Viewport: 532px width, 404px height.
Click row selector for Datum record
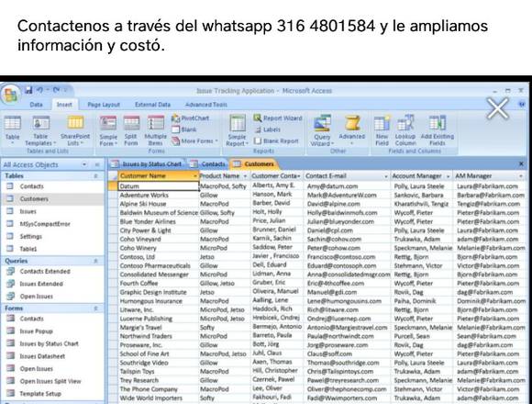[113, 186]
